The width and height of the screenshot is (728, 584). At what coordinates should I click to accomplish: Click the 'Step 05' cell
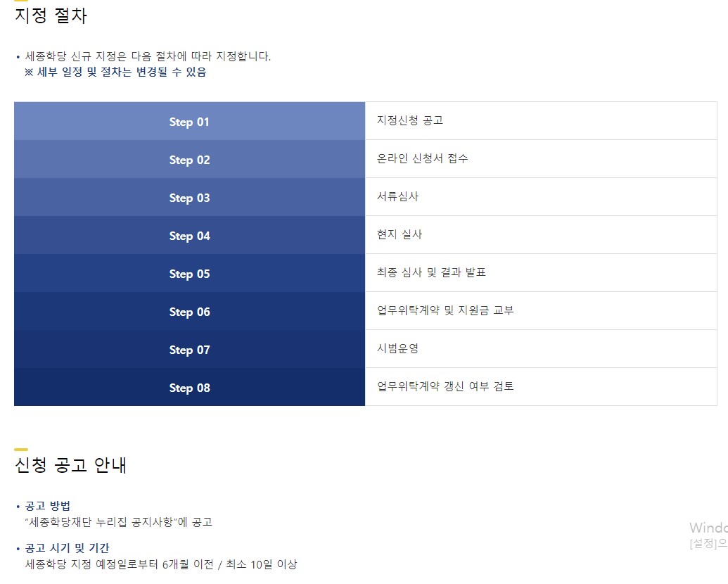189,274
